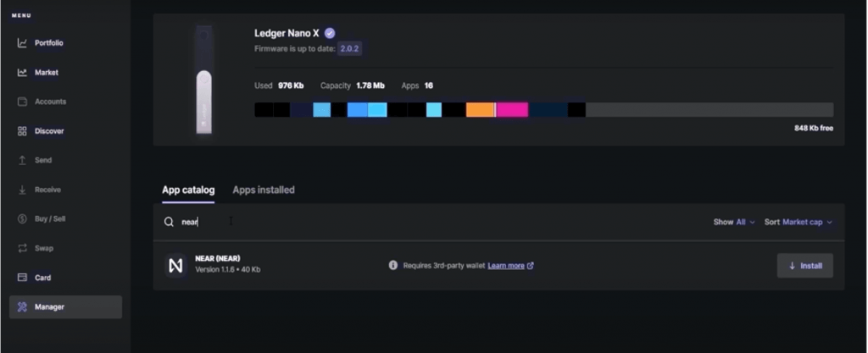Install the NEAR app

tap(805, 266)
